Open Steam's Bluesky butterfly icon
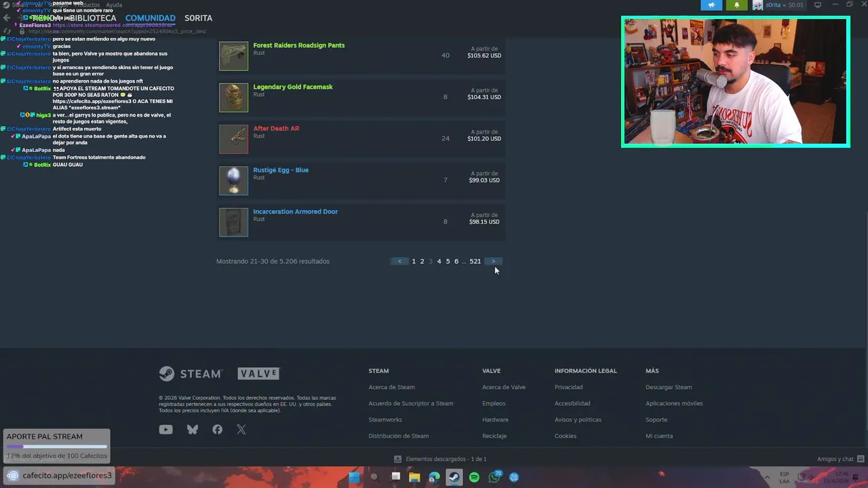Viewport: 868px width, 488px height. [193, 430]
